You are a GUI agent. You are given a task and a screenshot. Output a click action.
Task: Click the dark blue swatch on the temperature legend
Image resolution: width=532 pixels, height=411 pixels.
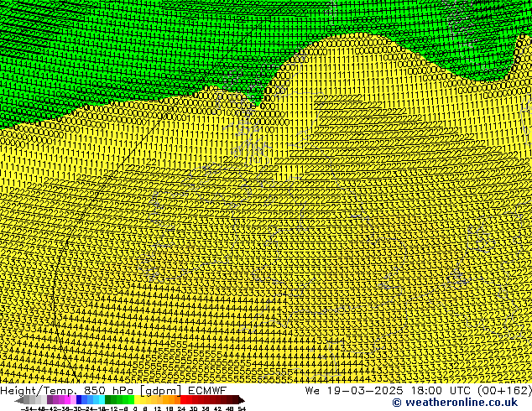coord(79,399)
